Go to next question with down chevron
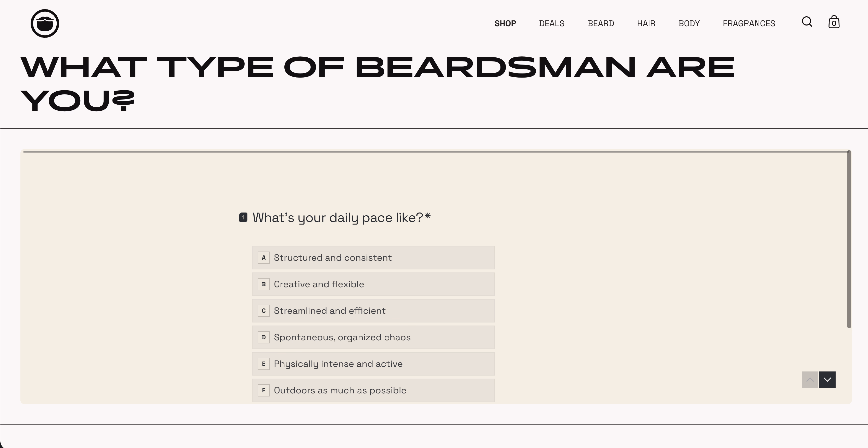Screen dimensions: 868x448 coord(827,380)
